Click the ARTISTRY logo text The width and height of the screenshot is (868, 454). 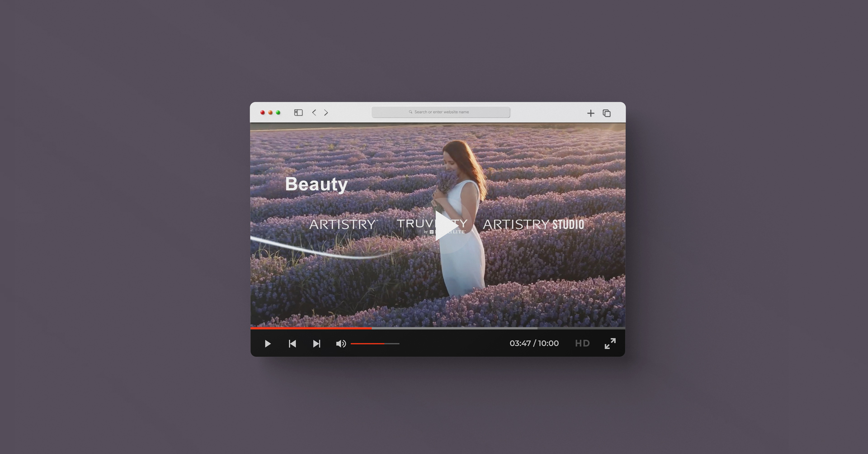tap(343, 224)
